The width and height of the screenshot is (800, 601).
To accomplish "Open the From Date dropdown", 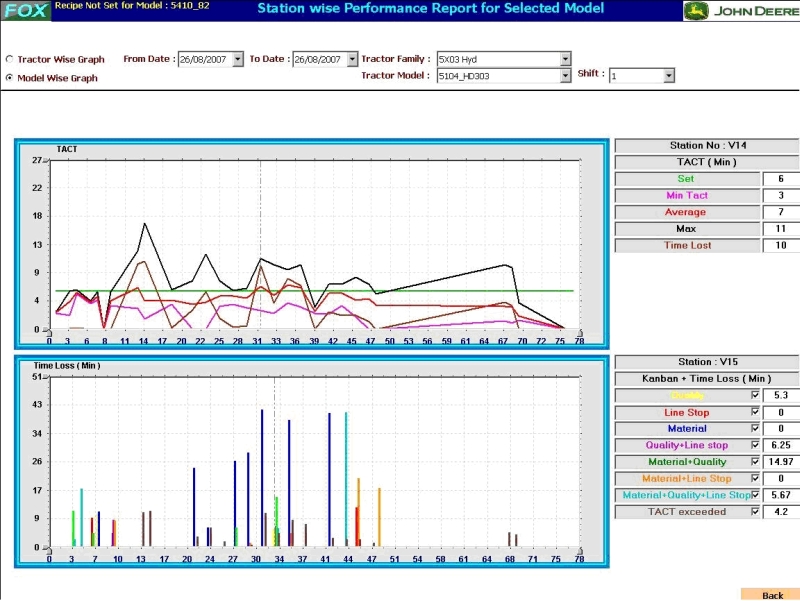I will coord(237,60).
